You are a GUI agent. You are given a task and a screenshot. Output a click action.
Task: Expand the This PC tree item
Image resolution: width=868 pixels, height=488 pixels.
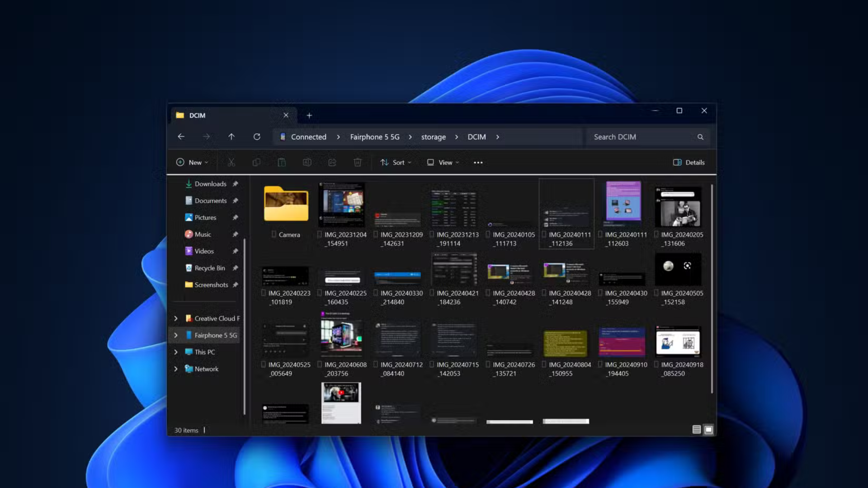[176, 352]
